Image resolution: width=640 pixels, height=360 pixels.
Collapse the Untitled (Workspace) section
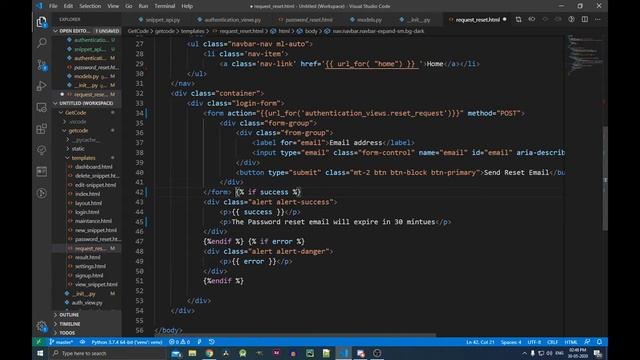86,103
